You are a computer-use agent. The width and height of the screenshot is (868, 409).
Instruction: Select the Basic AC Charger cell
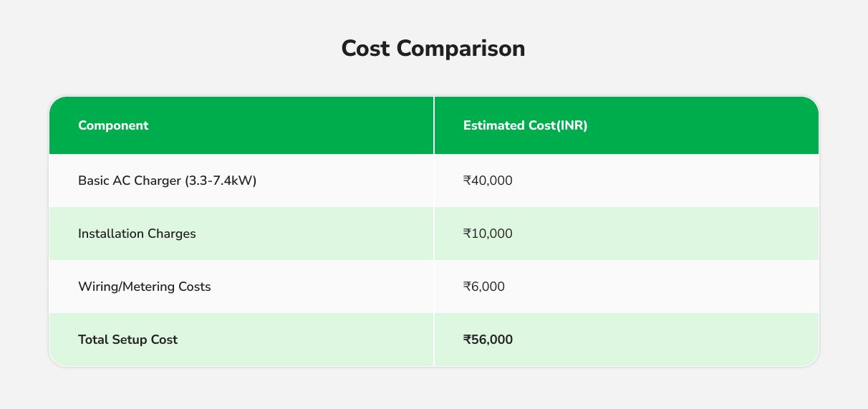167,181
